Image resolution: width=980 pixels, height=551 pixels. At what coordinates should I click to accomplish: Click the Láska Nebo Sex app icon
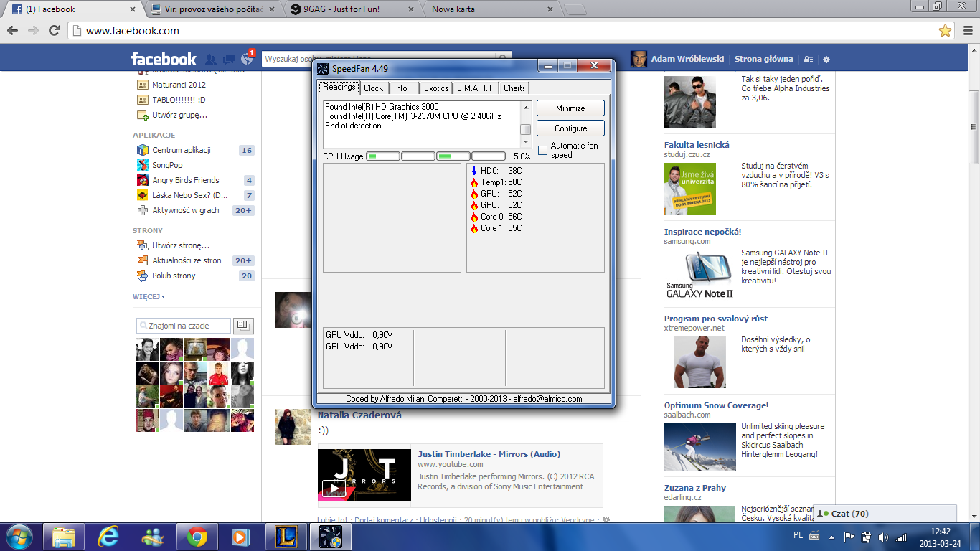142,195
